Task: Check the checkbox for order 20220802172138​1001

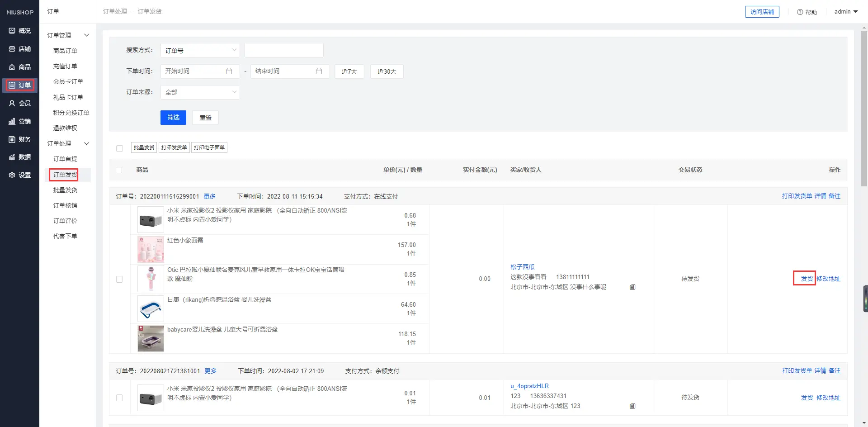Action: pyautogui.click(x=119, y=398)
